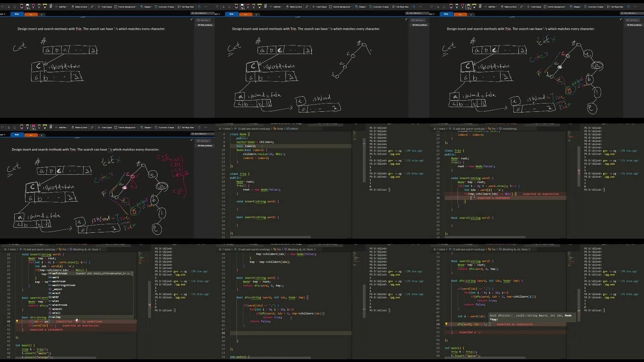Open the Shapes dropdown in the top-right frame
This screenshot has height=362, width=644.
point(577,7)
